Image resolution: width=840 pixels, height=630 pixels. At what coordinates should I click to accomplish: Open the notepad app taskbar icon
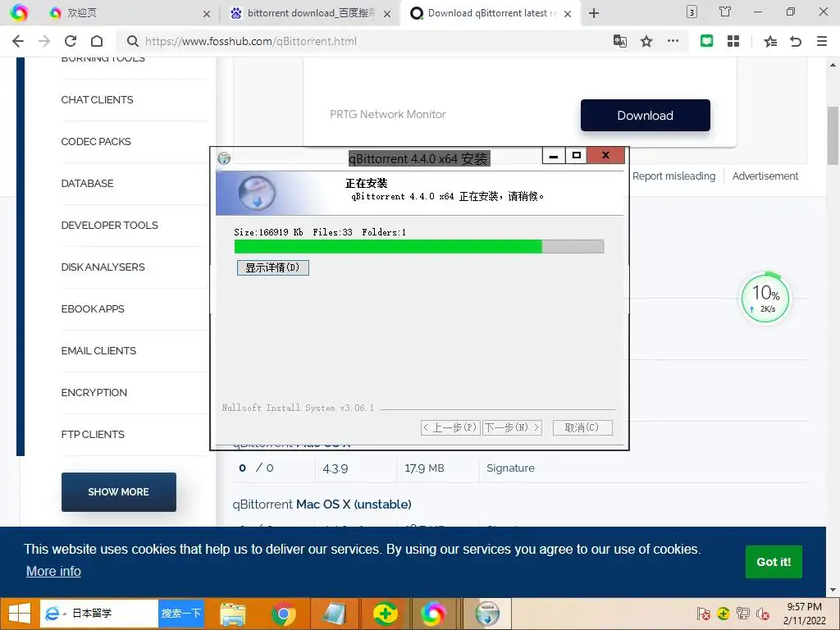(334, 614)
